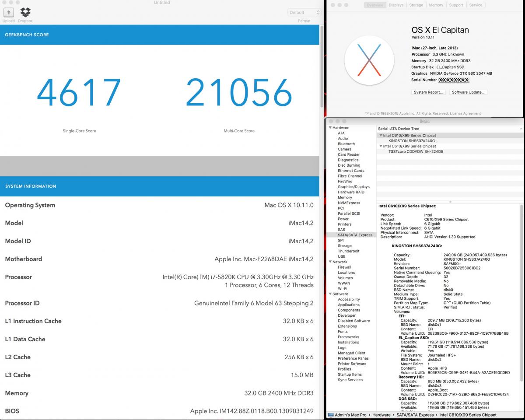Screen dimensions: 525x420
Task: Collapse the first Intel C610/X99 chipset row
Action: [x=381, y=136]
